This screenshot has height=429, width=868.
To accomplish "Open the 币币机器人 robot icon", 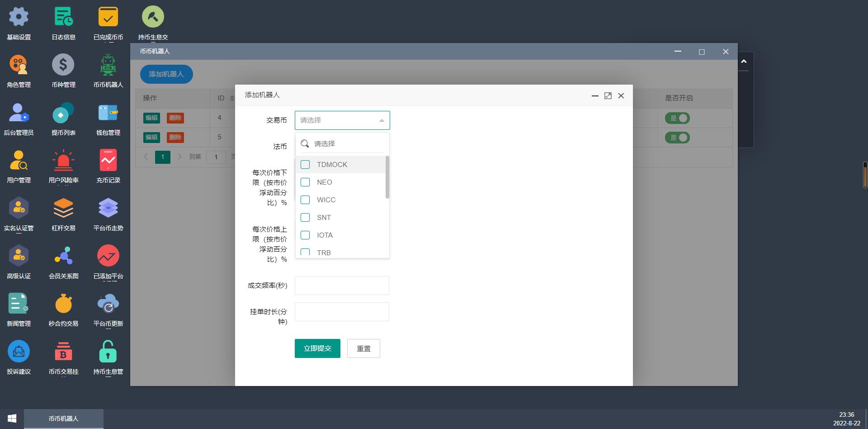I will (x=108, y=65).
